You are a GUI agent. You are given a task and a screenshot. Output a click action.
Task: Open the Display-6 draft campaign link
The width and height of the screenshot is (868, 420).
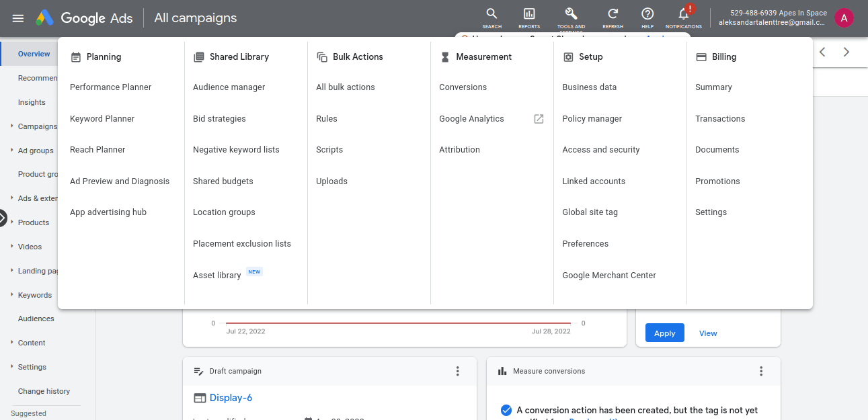pyautogui.click(x=231, y=398)
